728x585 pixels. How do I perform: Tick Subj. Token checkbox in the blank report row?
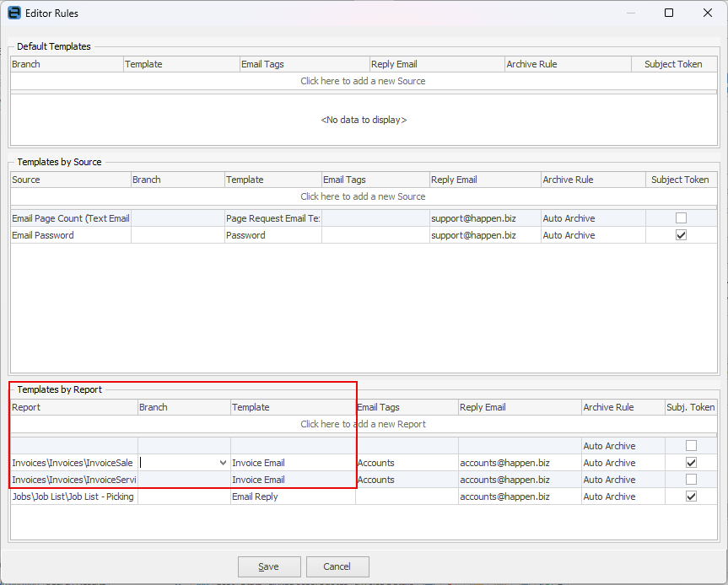coord(691,446)
